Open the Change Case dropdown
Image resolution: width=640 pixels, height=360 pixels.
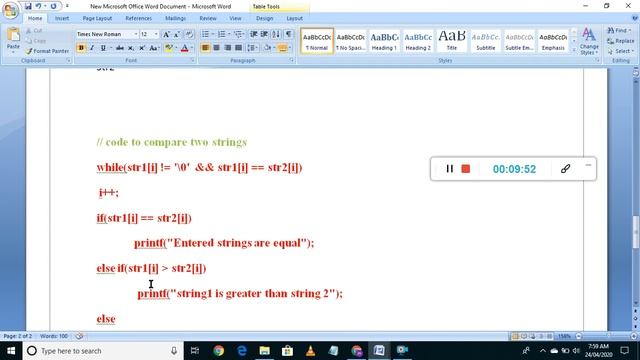tap(154, 48)
